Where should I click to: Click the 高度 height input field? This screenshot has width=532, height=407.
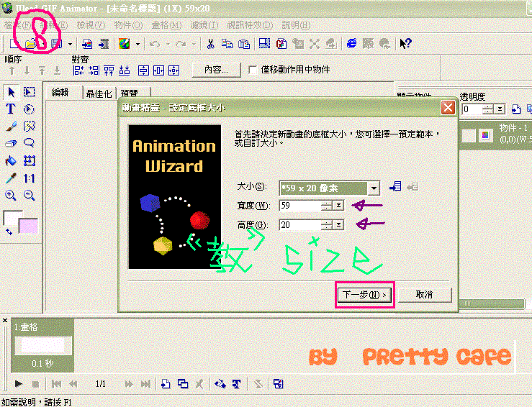pyautogui.click(x=299, y=224)
